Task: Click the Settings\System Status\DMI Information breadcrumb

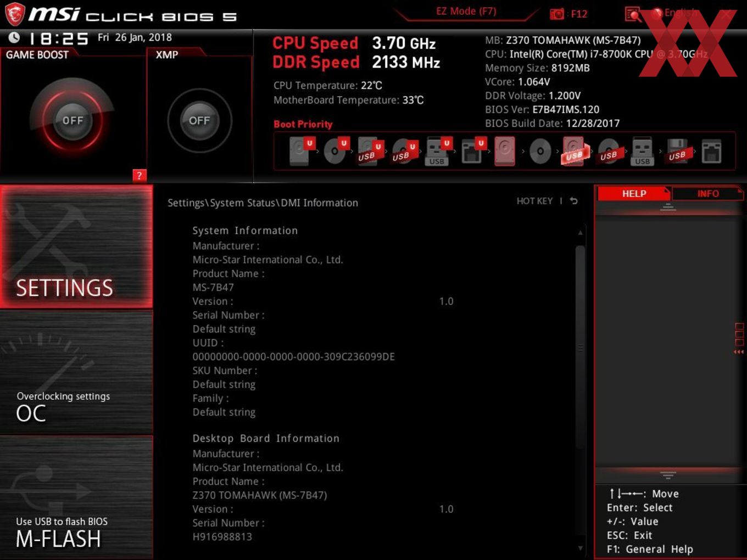Action: click(263, 203)
